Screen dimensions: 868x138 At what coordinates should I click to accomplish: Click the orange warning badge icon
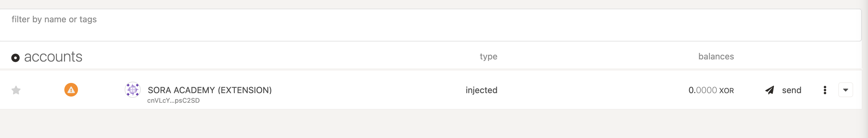(71, 90)
